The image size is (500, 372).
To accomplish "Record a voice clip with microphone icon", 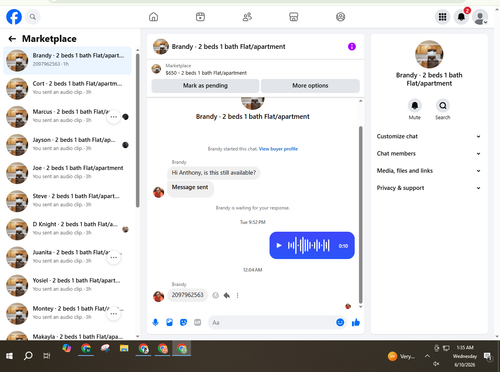I will click(x=155, y=322).
